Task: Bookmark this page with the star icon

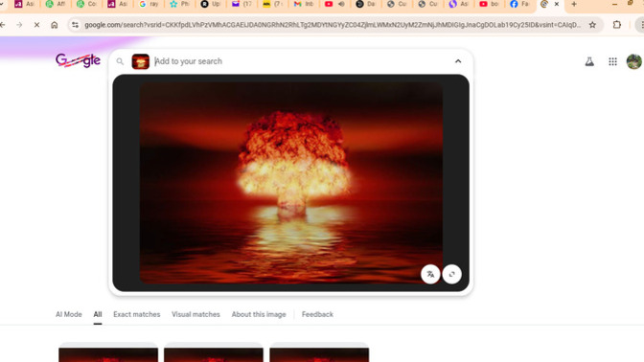Action: (x=592, y=25)
